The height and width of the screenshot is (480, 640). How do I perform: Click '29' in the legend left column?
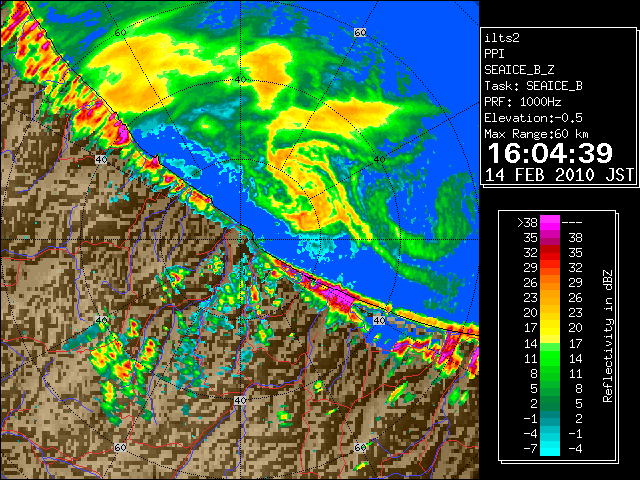531,268
